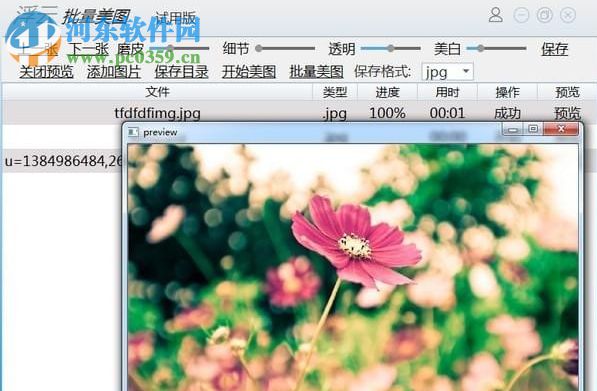
Task: Click 开始美图 to start beautifying
Action: point(249,72)
